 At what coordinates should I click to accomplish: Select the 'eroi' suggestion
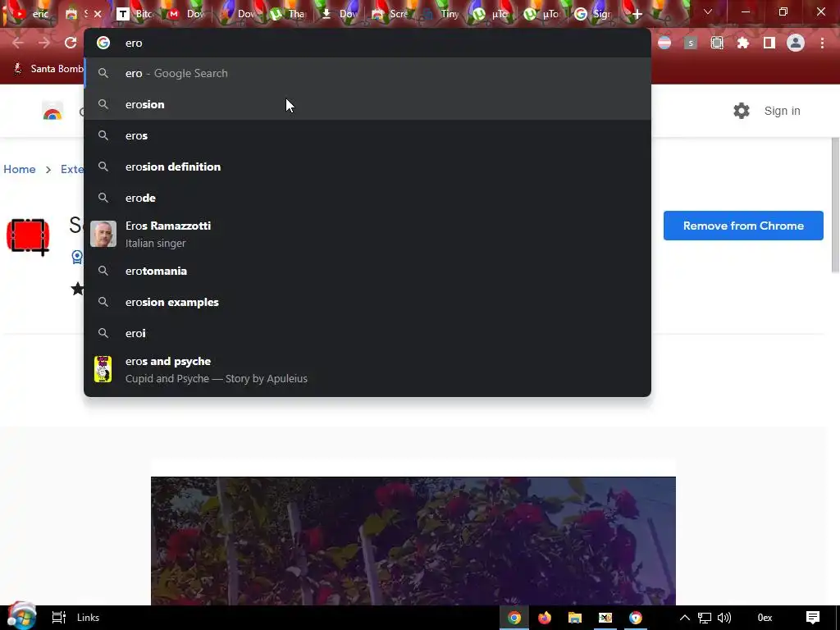[x=367, y=333]
